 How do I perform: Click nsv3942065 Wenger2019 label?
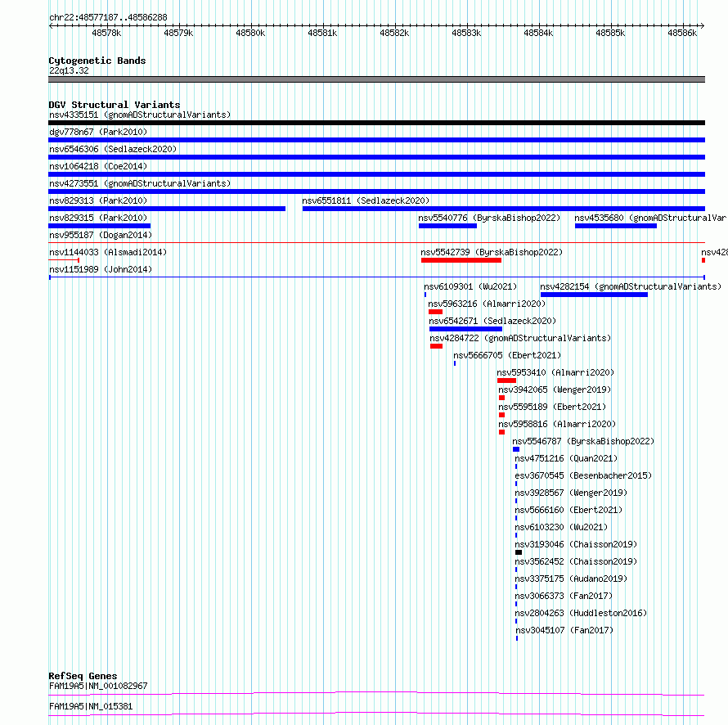(555, 390)
